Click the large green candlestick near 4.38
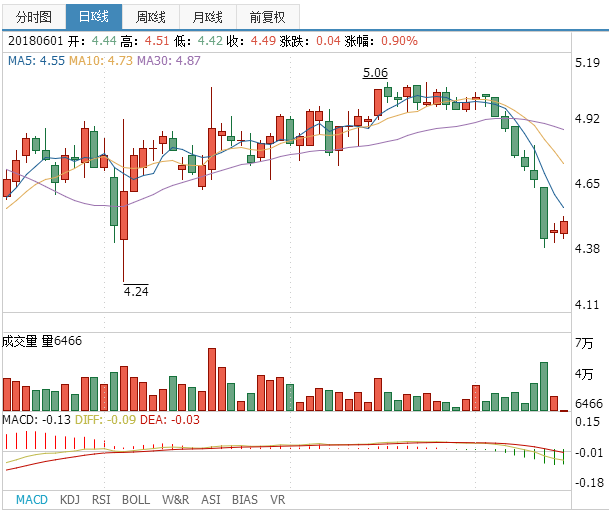Viewport: 609px width, 510px height. click(544, 213)
